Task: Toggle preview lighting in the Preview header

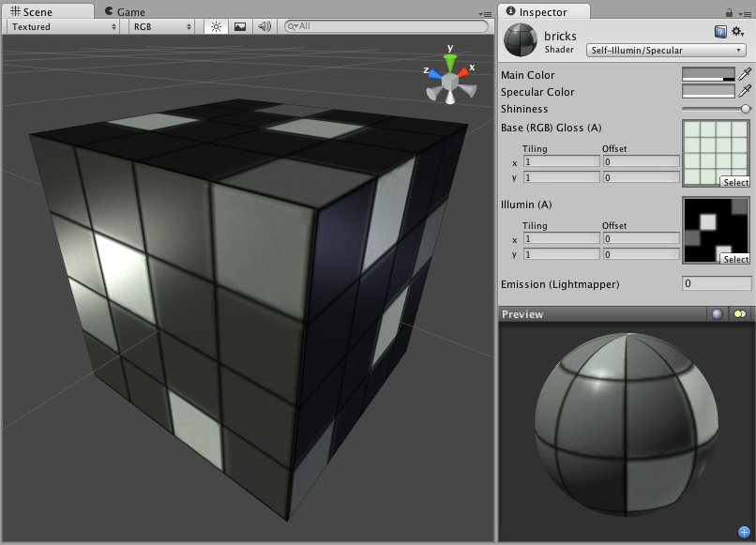Action: (x=738, y=314)
